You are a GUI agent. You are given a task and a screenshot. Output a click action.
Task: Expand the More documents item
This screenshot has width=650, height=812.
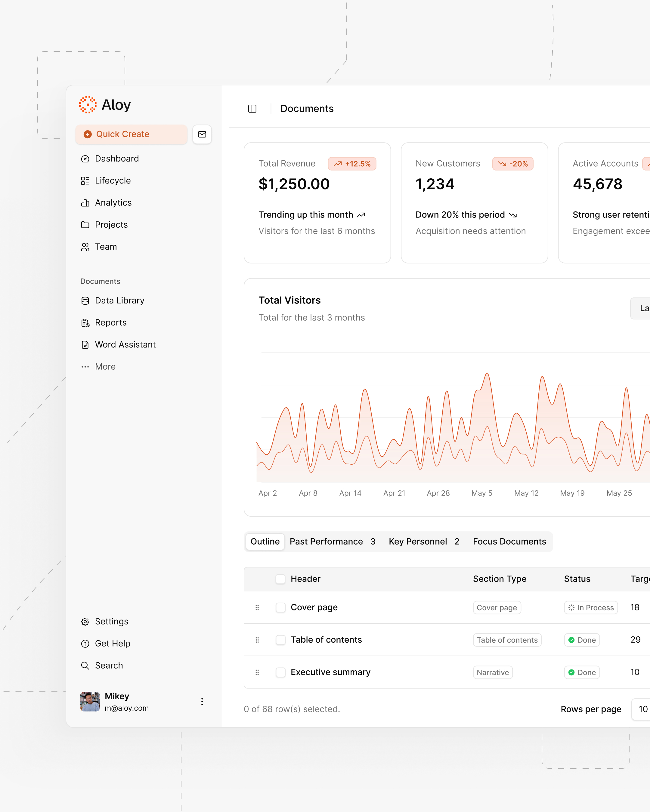click(105, 367)
